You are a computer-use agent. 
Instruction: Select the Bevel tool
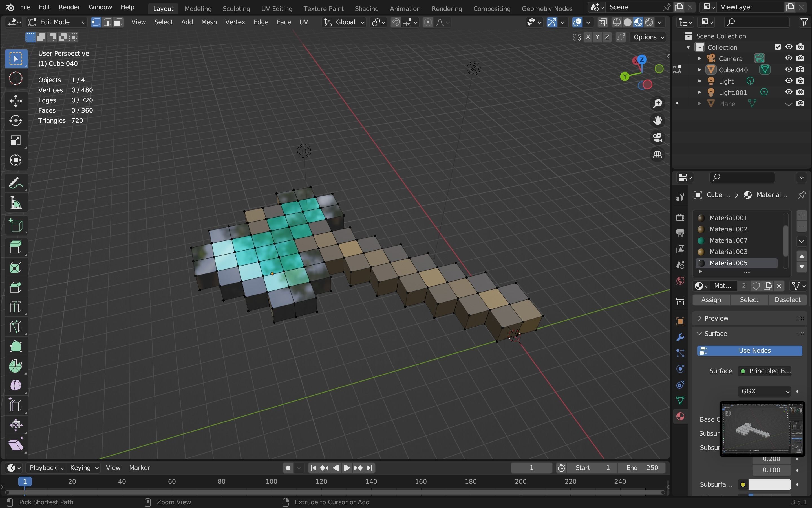16,287
